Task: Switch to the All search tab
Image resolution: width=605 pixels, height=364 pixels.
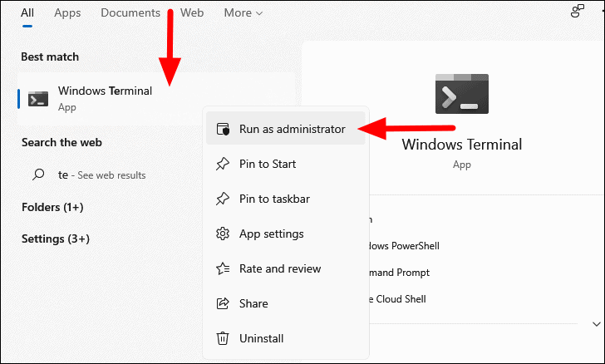Action: tap(27, 12)
